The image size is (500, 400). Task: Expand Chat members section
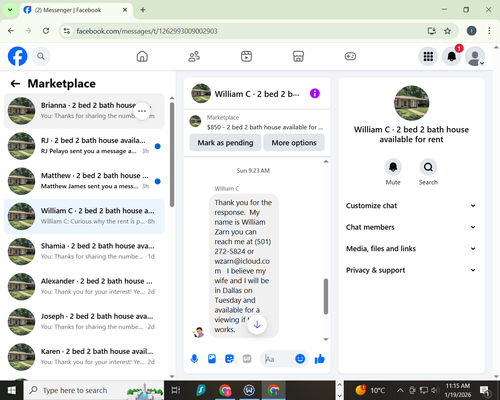(x=411, y=227)
